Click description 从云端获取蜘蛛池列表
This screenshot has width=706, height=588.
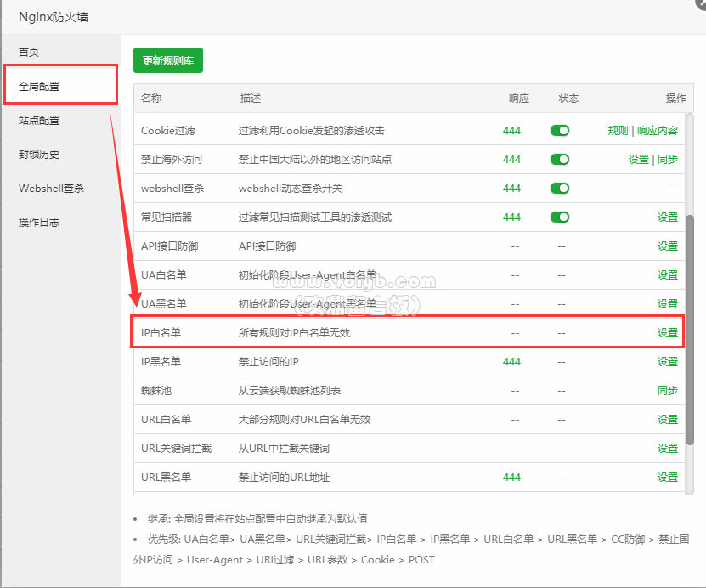click(290, 390)
